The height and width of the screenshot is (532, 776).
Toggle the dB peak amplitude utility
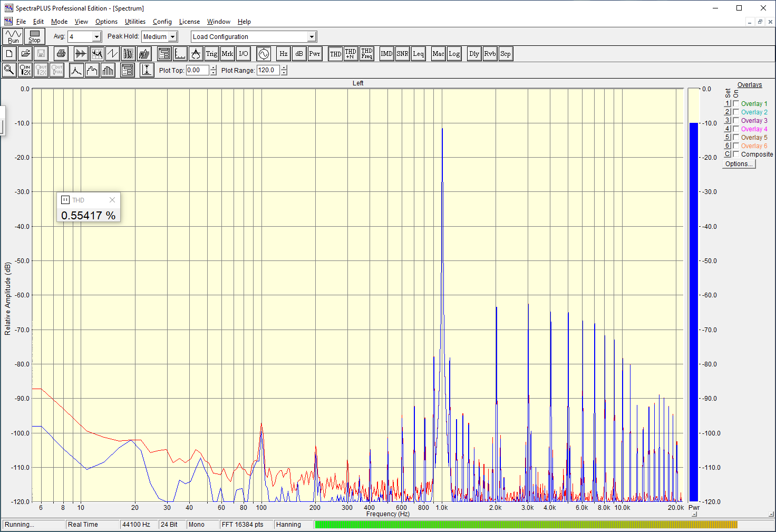click(299, 54)
